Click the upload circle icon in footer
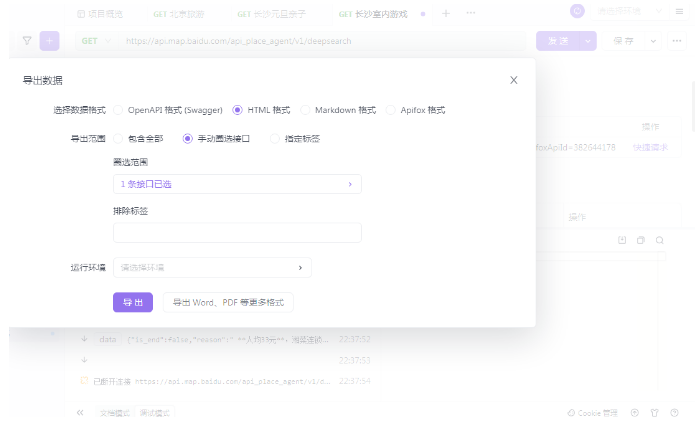Viewport: 697px width, 440px height. 635,412
